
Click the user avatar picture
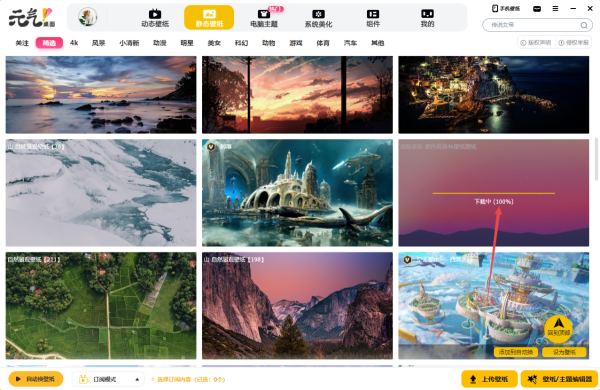pyautogui.click(x=88, y=17)
